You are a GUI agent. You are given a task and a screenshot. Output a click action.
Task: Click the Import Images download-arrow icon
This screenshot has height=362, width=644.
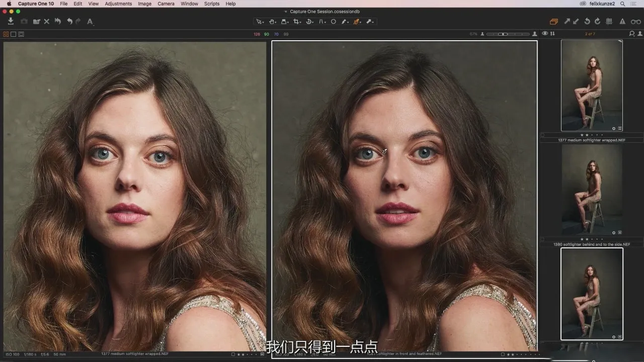(x=11, y=21)
